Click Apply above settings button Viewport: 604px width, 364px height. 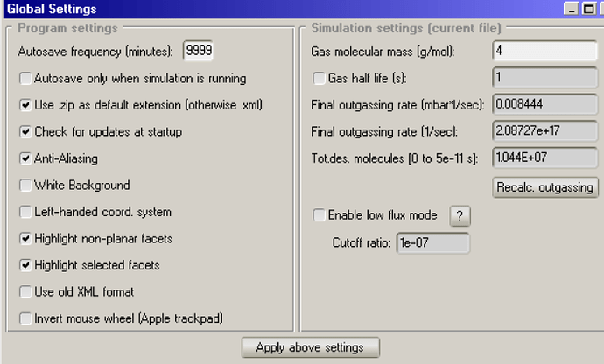click(310, 347)
